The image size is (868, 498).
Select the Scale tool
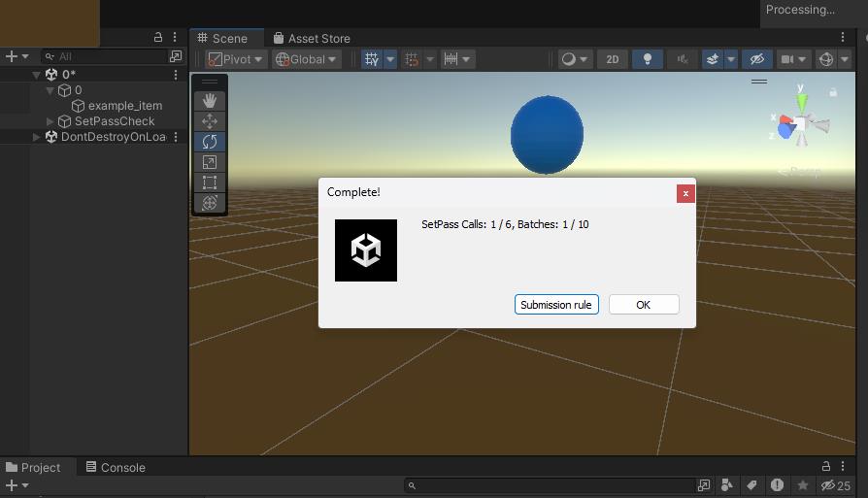209,162
